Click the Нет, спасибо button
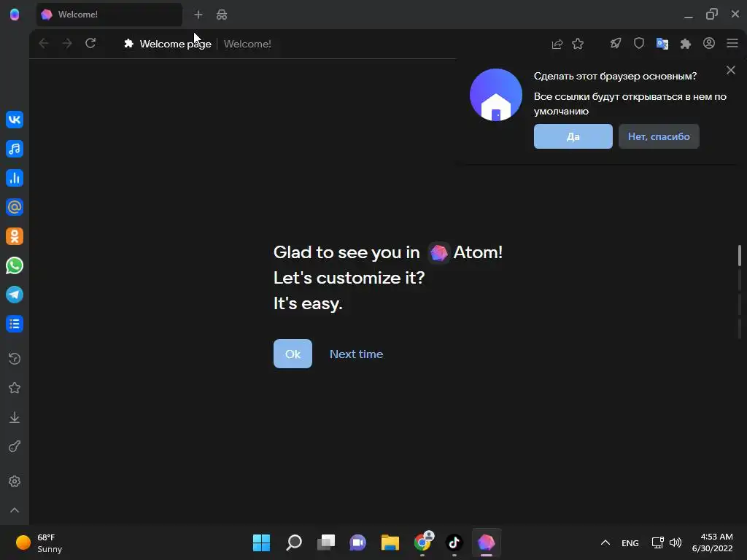This screenshot has height=560, width=747. click(x=659, y=136)
